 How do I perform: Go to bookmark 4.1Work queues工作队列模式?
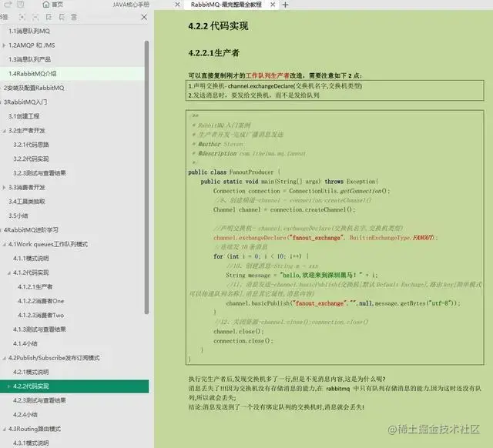point(48,244)
